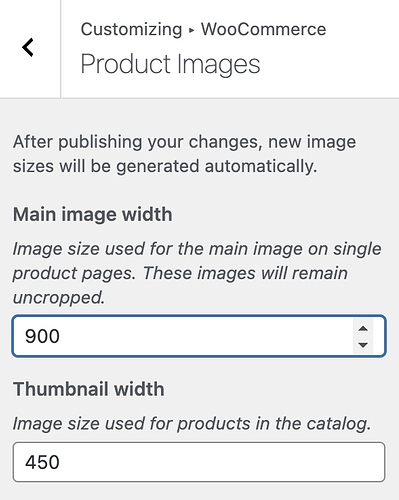399x500 pixels.
Task: Click inside the Main image width field
Action: [199, 336]
